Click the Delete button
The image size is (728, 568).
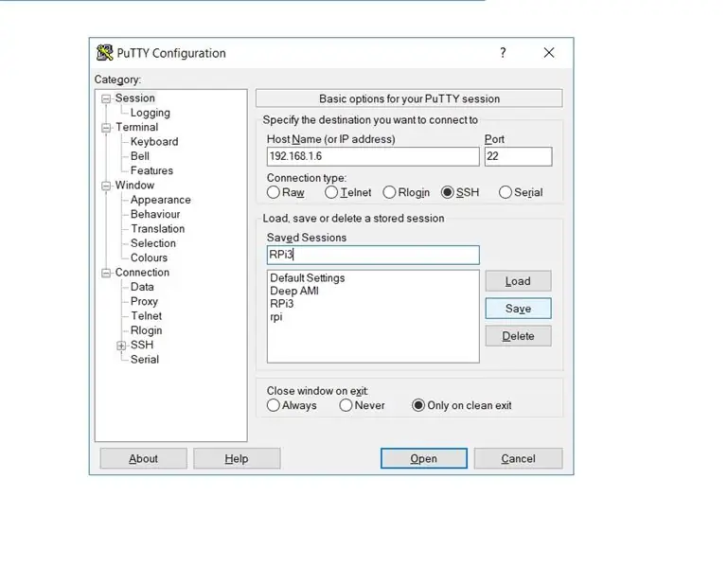[518, 336]
